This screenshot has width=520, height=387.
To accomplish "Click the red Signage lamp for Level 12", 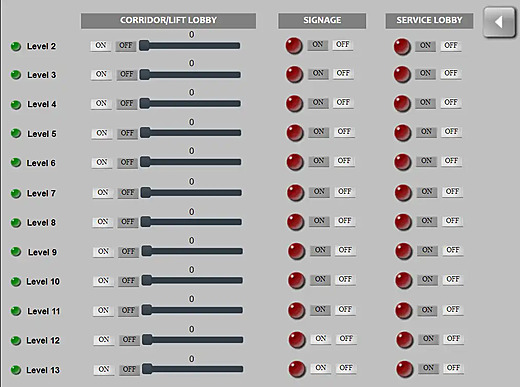I will click(297, 340).
